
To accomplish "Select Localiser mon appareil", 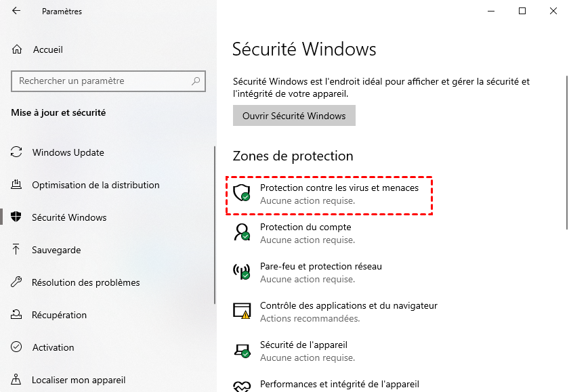I will point(79,380).
